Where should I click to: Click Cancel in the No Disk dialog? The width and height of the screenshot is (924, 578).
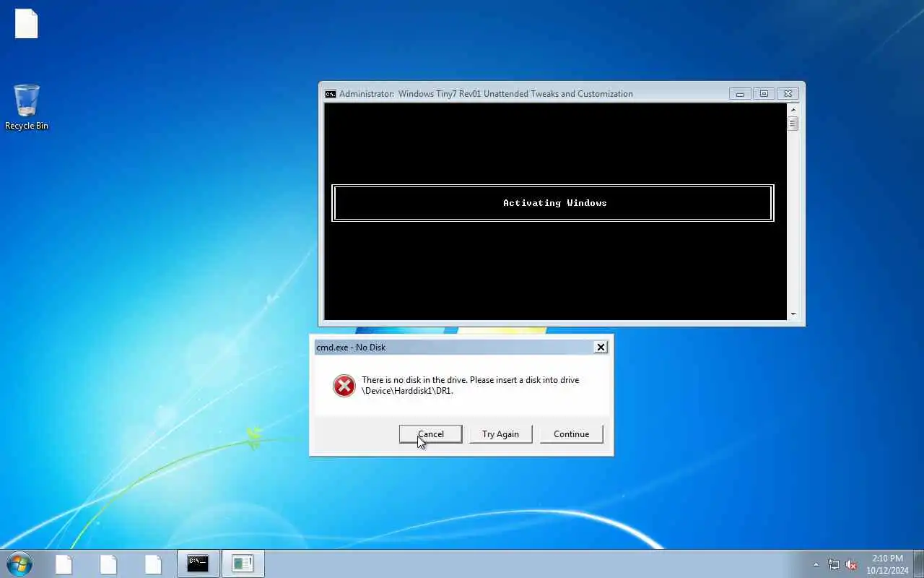point(430,433)
